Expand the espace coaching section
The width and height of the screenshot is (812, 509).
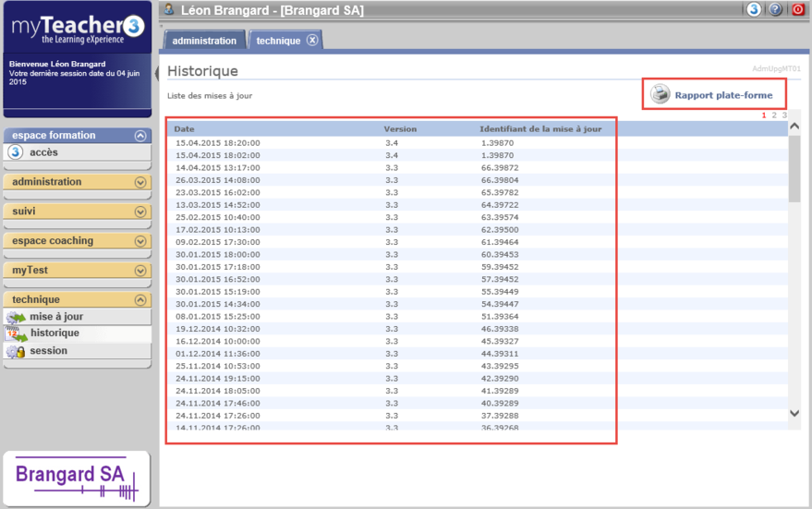click(x=140, y=241)
